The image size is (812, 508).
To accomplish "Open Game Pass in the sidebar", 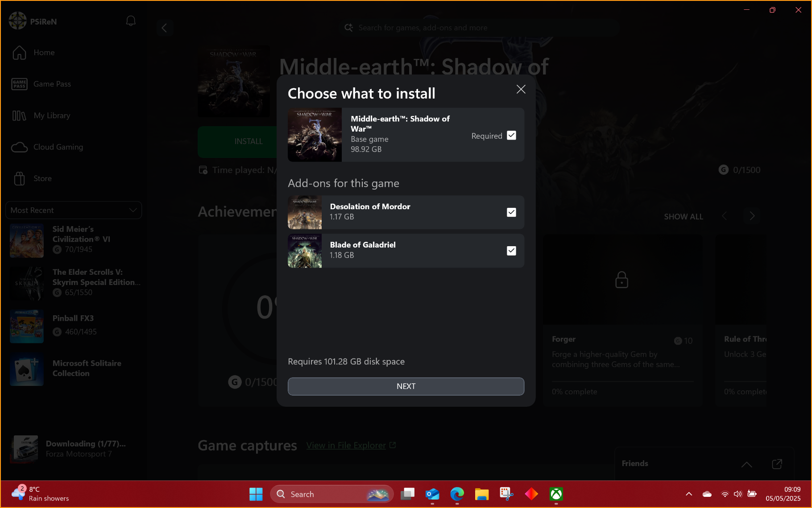I will [52, 84].
